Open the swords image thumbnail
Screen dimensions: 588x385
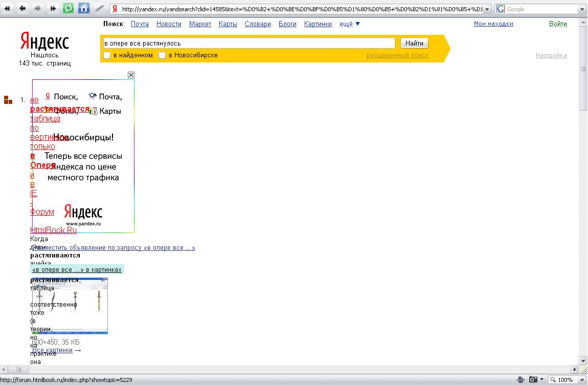pyautogui.click(x=70, y=306)
